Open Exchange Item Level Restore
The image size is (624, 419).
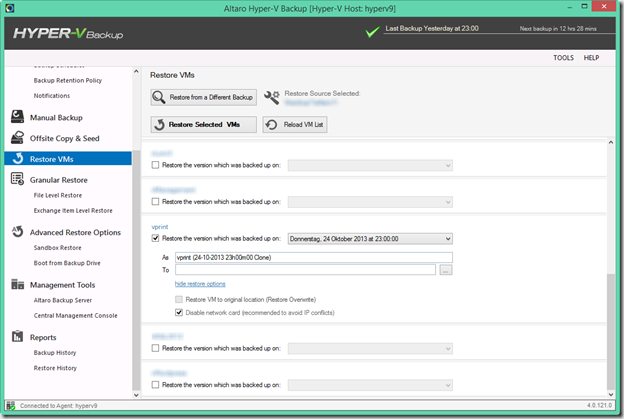click(x=73, y=210)
